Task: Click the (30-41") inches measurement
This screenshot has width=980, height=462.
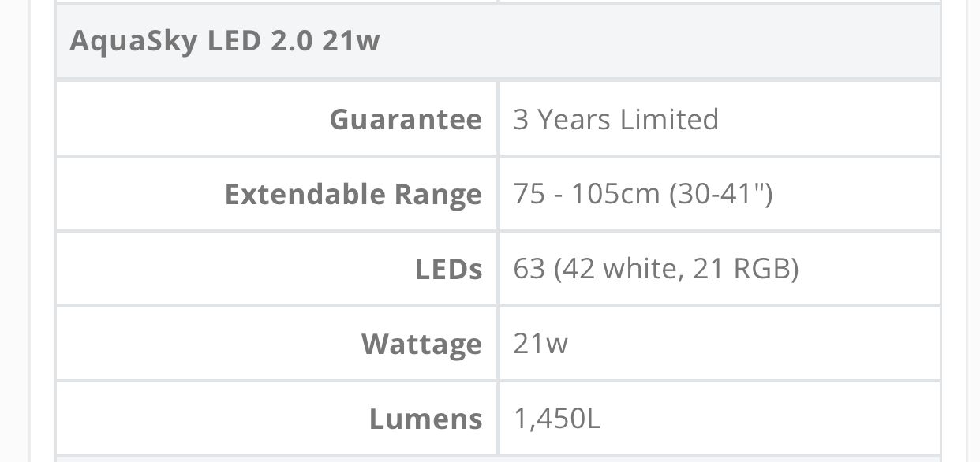Action: pos(720,194)
